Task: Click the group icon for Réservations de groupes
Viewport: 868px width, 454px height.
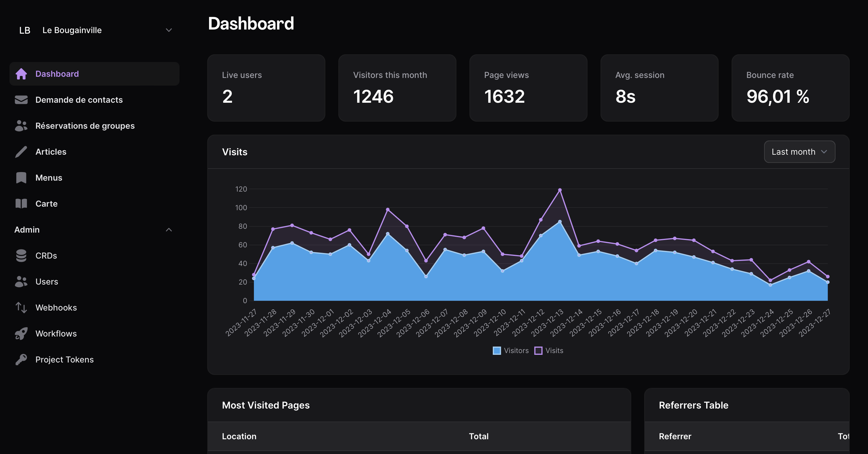Action: click(21, 126)
